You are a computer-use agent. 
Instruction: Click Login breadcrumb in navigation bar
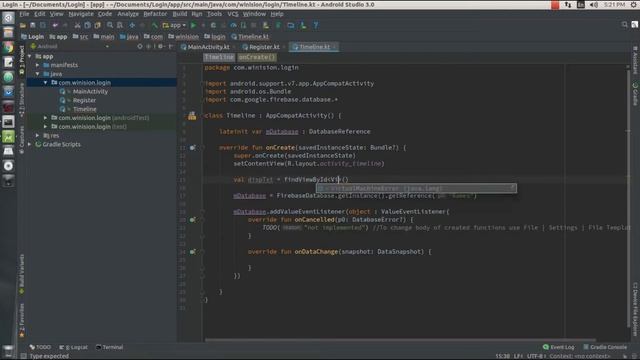[32, 37]
